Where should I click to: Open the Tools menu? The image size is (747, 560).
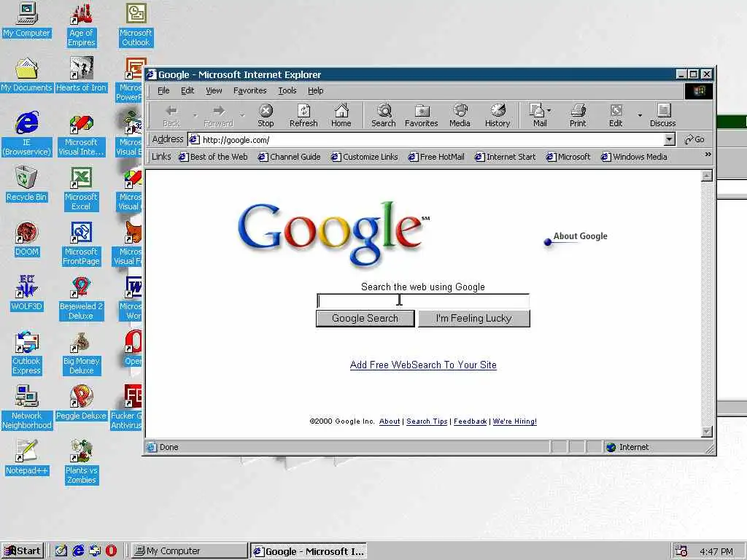point(287,90)
